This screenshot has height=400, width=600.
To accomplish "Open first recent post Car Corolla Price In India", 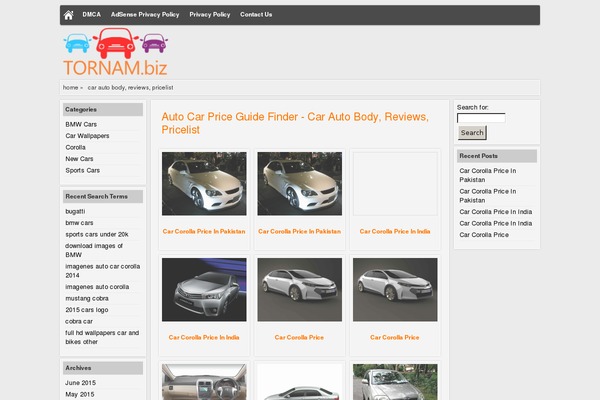I will pos(496,212).
